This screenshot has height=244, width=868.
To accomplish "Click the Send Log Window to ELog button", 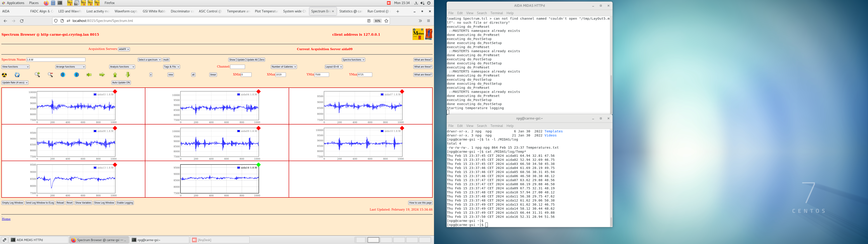I will (x=39, y=203).
